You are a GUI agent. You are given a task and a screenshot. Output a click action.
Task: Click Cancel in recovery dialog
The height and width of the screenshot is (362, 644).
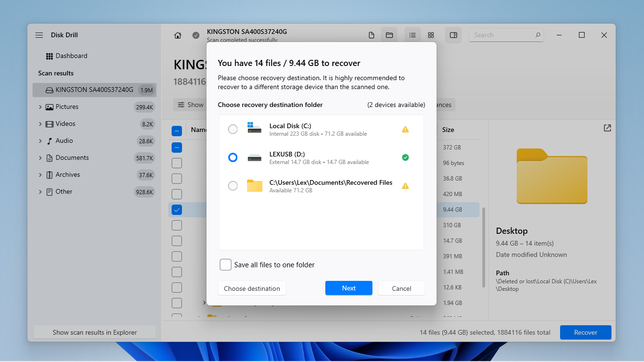point(402,288)
